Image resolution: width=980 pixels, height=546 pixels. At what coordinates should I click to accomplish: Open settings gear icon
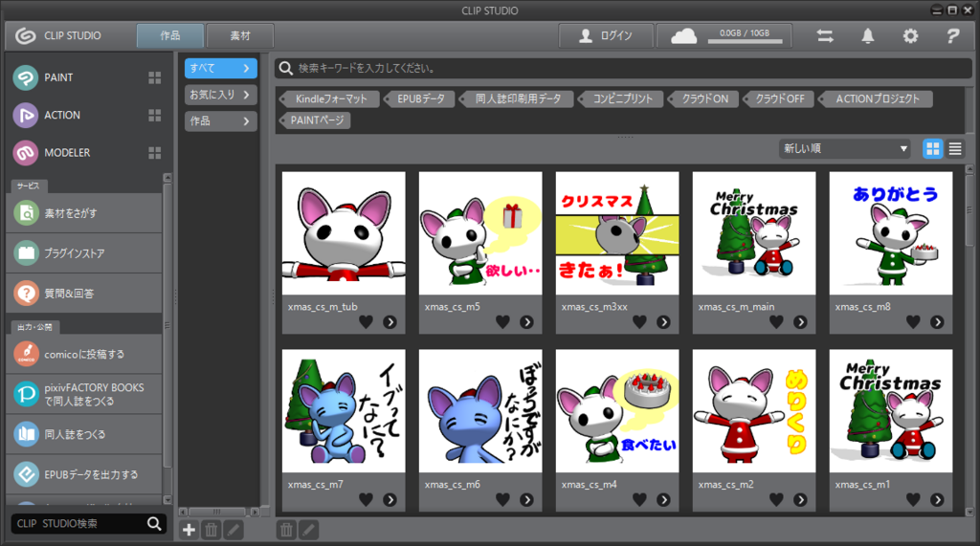pyautogui.click(x=910, y=36)
